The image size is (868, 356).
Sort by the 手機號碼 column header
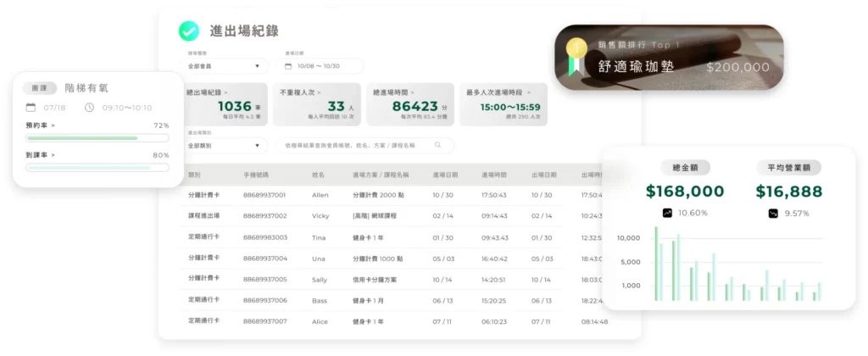pyautogui.click(x=256, y=175)
